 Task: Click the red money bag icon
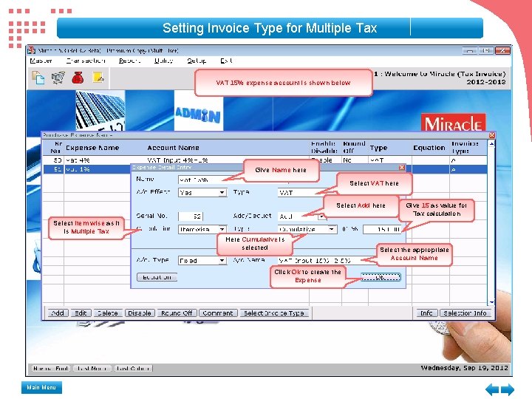tap(78, 78)
